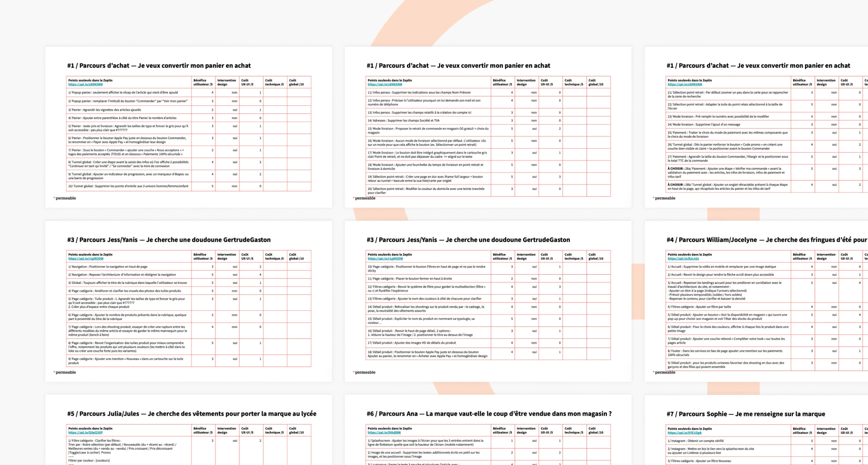
Task: Select the slide title '#4 / Parcours William/Jocelyne'
Action: point(712,240)
